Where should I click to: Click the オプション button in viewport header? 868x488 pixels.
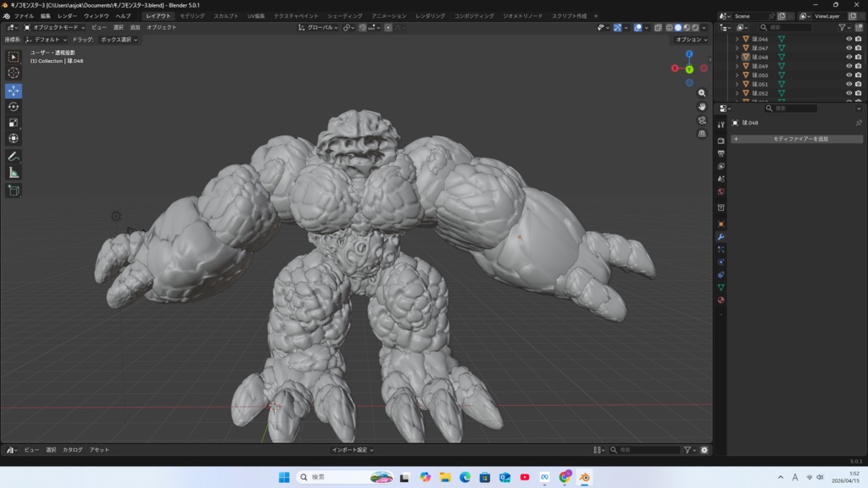[691, 40]
